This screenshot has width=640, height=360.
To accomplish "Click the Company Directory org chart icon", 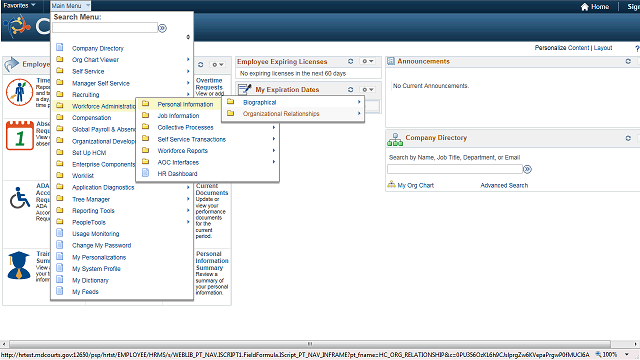I will click(395, 139).
